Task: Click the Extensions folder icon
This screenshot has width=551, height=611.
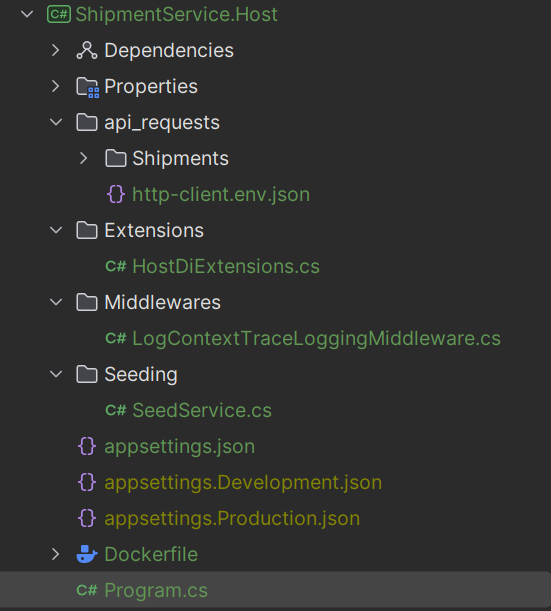Action: click(87, 230)
